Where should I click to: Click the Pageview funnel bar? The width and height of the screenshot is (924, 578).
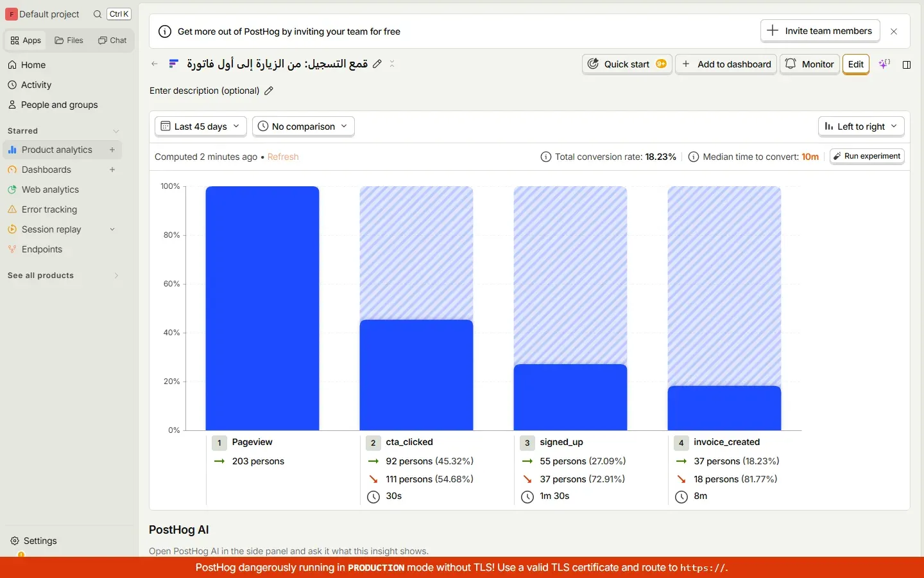click(x=262, y=308)
